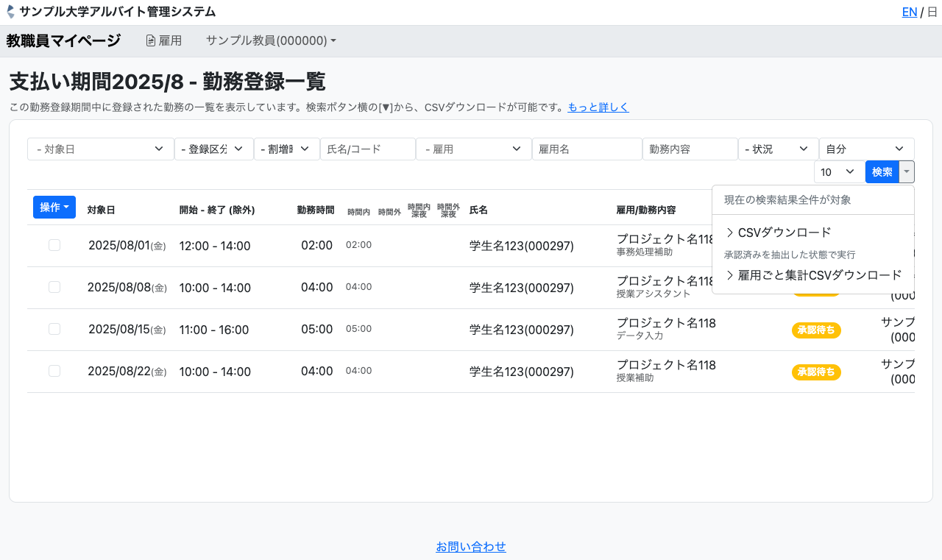
Task: Click the 承認待ち badge in the 2025/08/15 row
Action: [816, 330]
